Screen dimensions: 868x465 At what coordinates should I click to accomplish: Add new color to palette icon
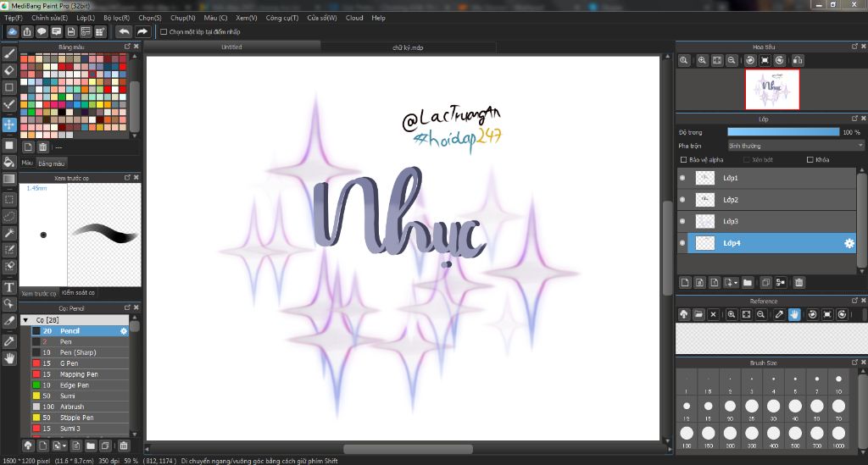(28, 147)
